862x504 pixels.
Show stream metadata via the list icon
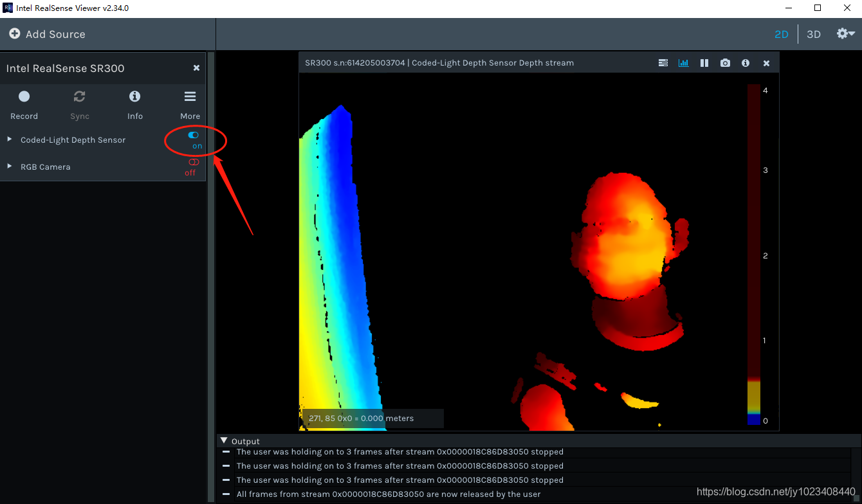click(x=663, y=63)
